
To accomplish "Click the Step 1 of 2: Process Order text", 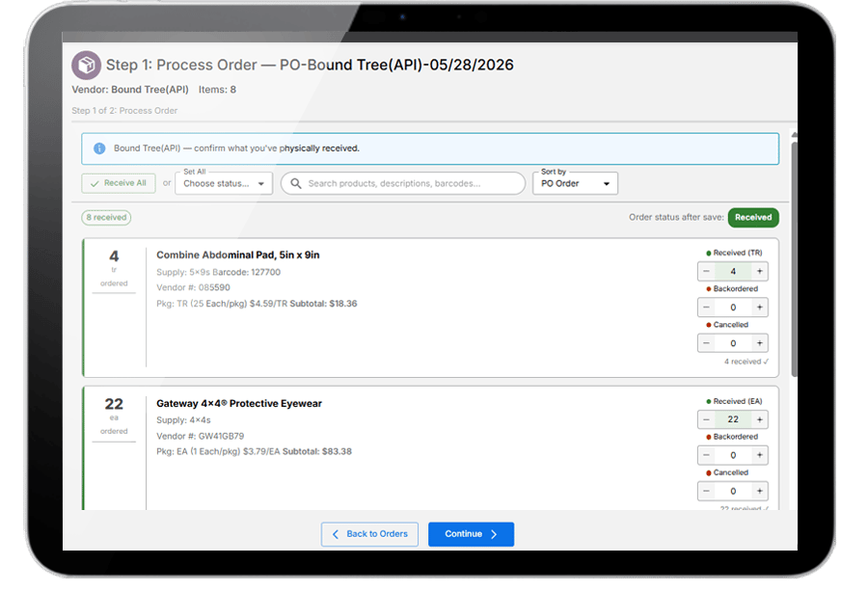I will (x=124, y=111).
